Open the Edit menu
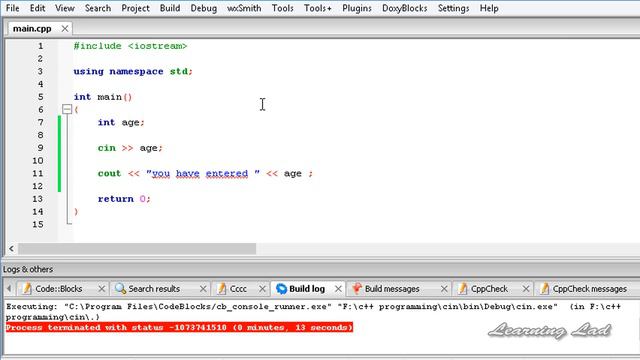The width and height of the screenshot is (640, 360). (x=37, y=8)
